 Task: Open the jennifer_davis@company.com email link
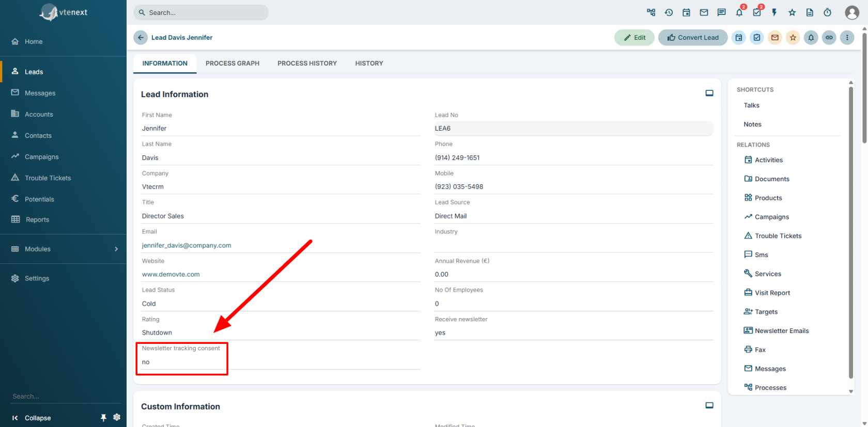(x=187, y=245)
